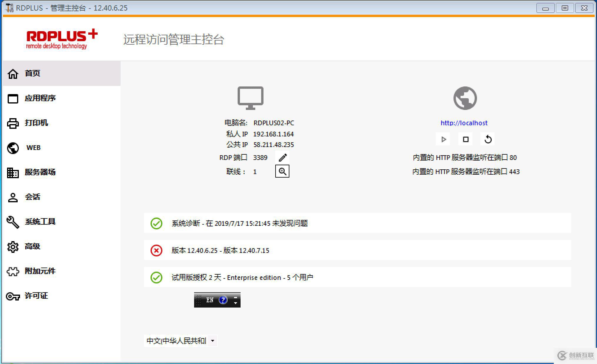Expand the 中文 language dropdown
This screenshot has height=364, width=597.
pyautogui.click(x=212, y=341)
